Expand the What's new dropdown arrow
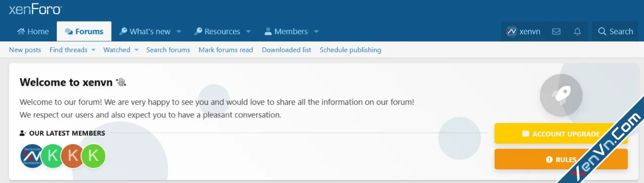 pyautogui.click(x=179, y=31)
